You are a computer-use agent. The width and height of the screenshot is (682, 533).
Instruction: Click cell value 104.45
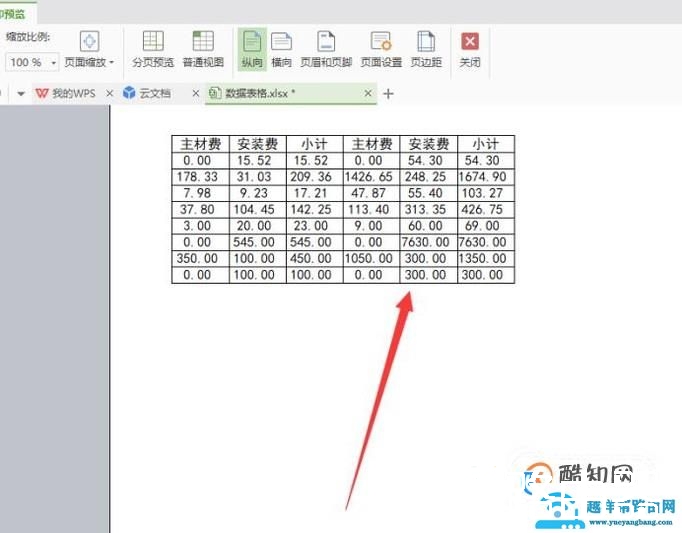254,210
